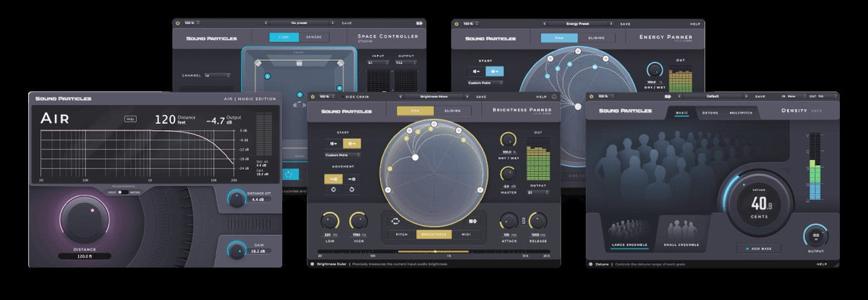Toggle power icon in Space Controller header
The image size is (868, 300).
(x=178, y=24)
